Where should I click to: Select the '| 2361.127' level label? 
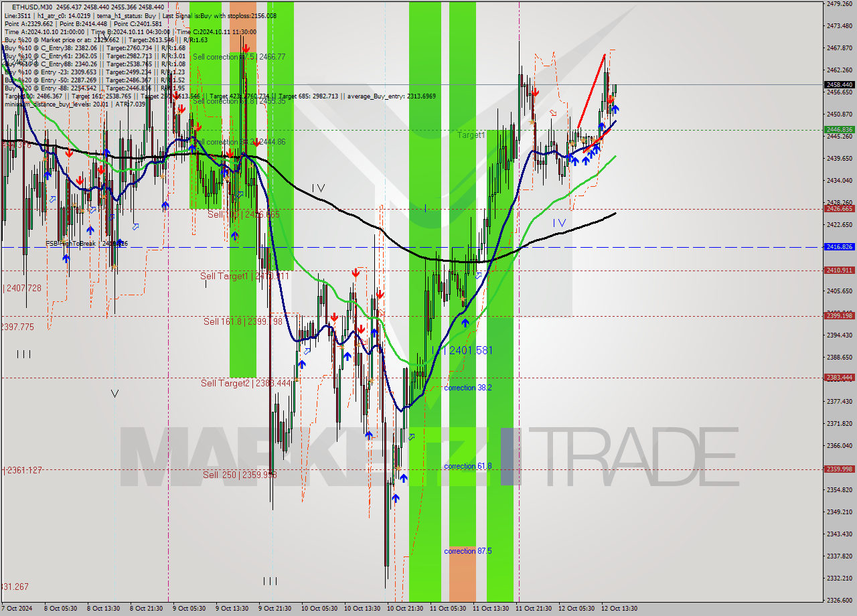coord(23,470)
